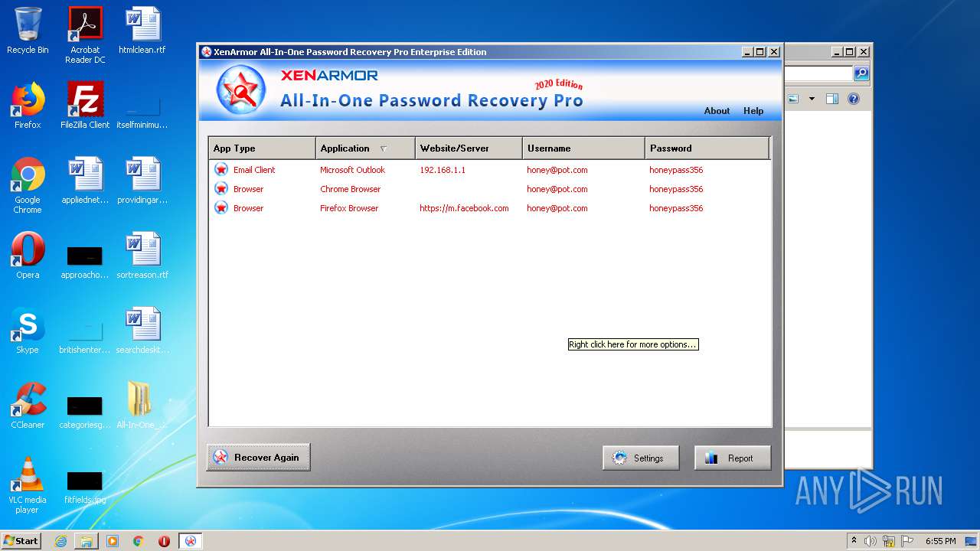Open Skype desktop shortcut
Screen dimensions: 980x551
coord(28,330)
